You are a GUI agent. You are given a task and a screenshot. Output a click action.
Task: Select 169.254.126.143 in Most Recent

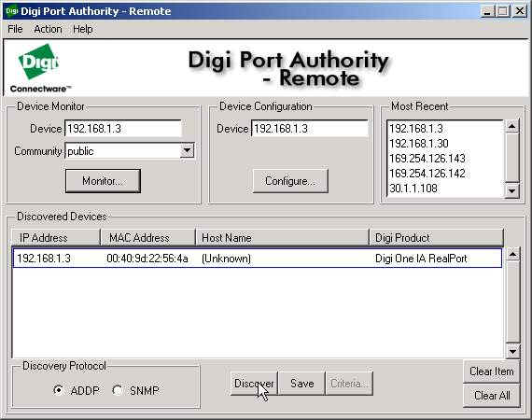pyautogui.click(x=427, y=159)
